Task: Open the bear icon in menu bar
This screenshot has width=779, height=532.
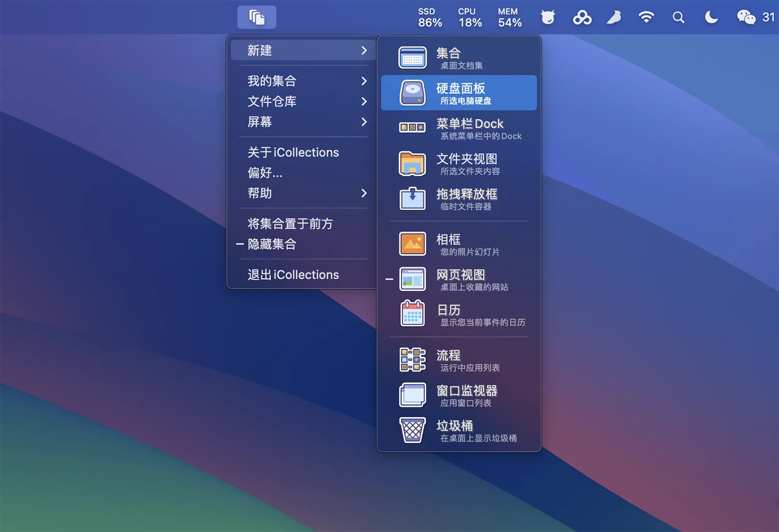Action: click(x=548, y=17)
